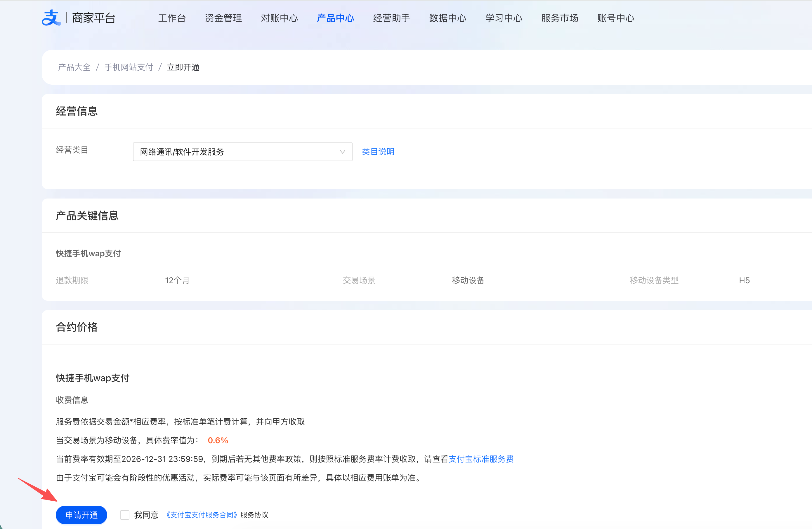Select the highlighted 产品中心 tab
The image size is (812, 529).
pyautogui.click(x=335, y=18)
